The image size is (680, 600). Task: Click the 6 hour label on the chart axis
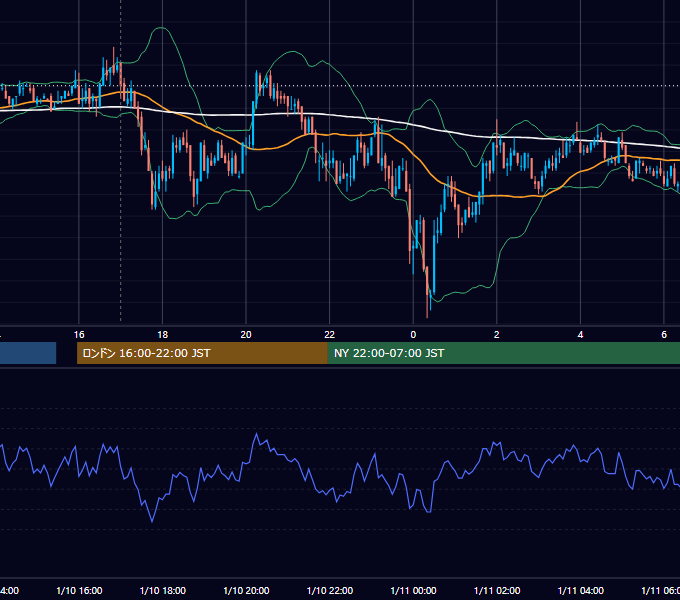point(664,335)
